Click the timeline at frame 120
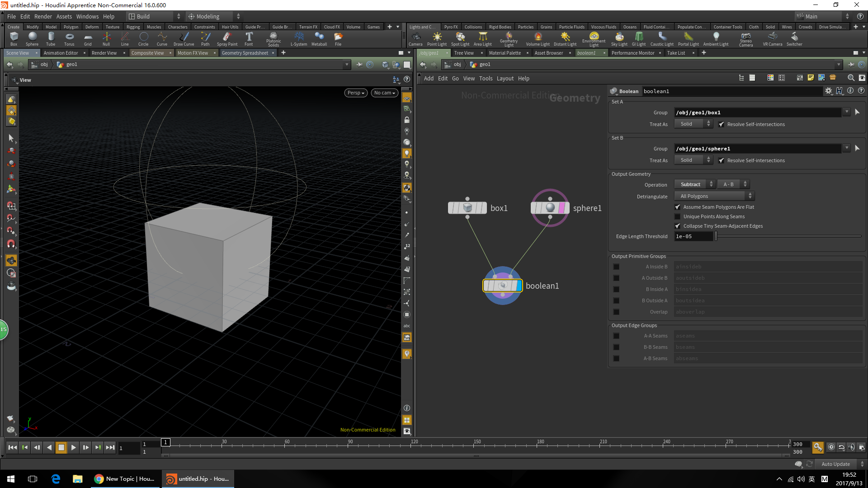The image size is (868, 488). pyautogui.click(x=414, y=444)
